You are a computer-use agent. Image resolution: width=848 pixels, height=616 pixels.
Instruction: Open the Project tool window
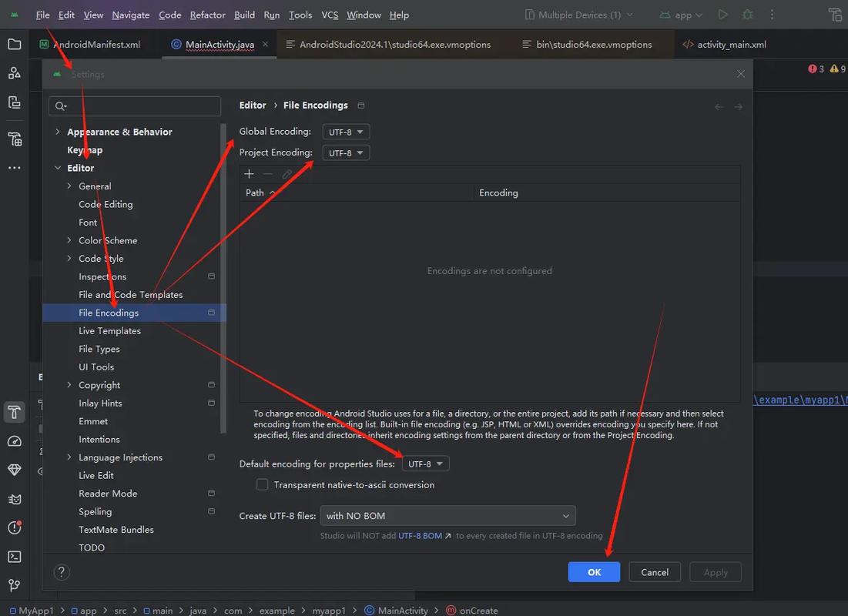(x=14, y=44)
